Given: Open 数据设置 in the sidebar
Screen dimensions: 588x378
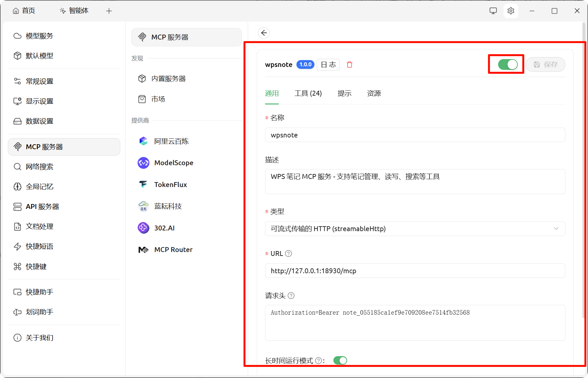Looking at the screenshot, I should [64, 121].
